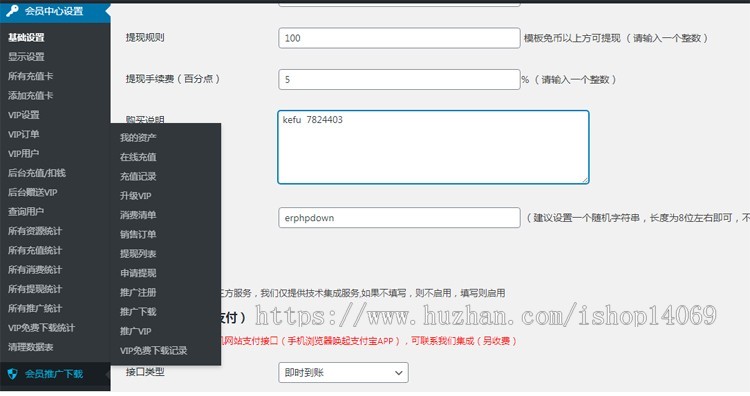The image size is (750, 396).
Task: Select 基础设置 in sidebar
Action: pos(26,37)
